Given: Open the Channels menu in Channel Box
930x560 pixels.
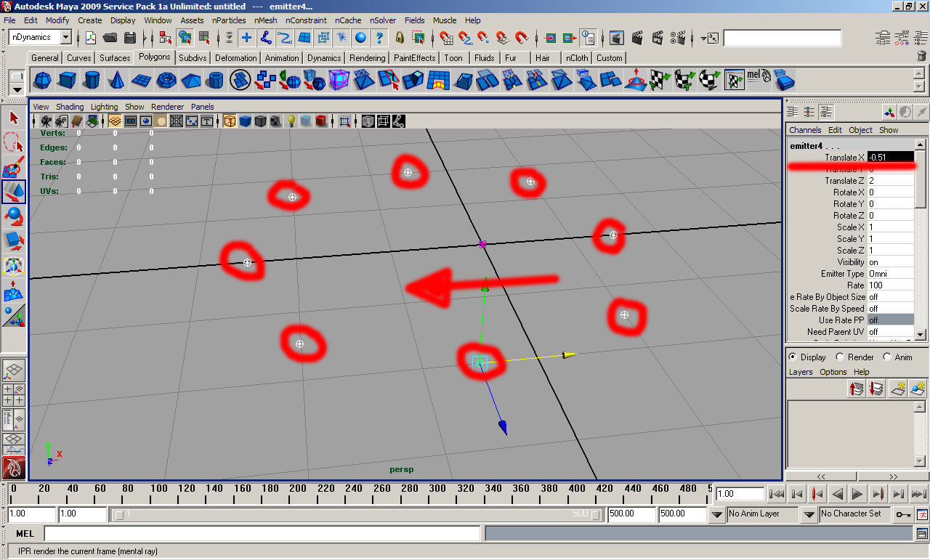Looking at the screenshot, I should coord(805,130).
